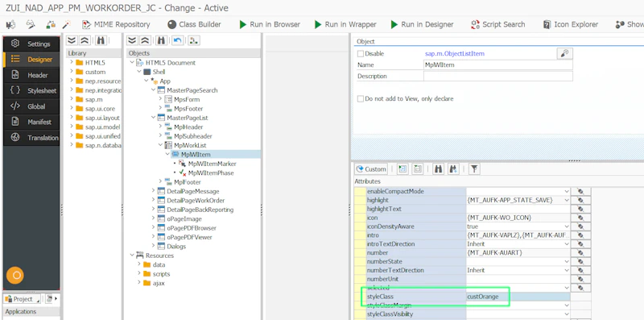This screenshot has width=644, height=320.
Task: Launch Class Builder from toolbar
Action: tap(194, 25)
